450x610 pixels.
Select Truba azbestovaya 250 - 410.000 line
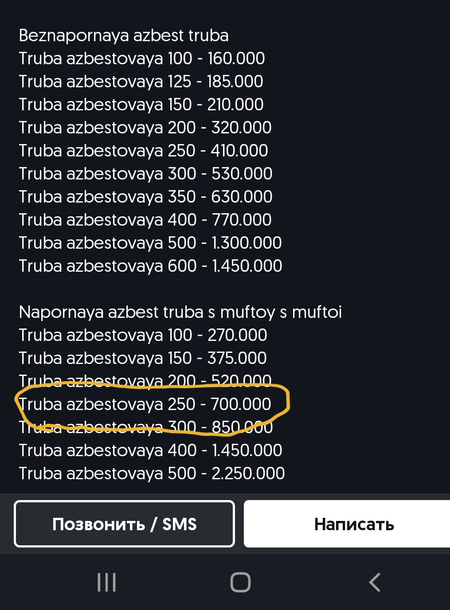(144, 151)
